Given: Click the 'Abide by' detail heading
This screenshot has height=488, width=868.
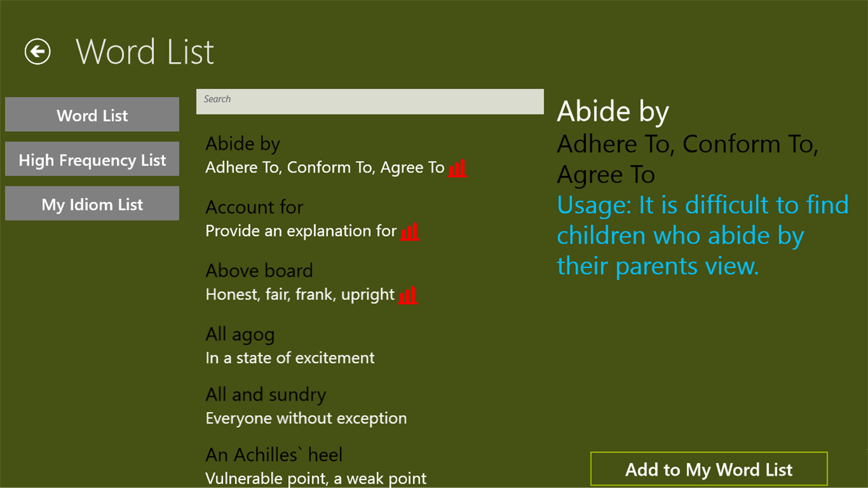Looking at the screenshot, I should coord(613,111).
